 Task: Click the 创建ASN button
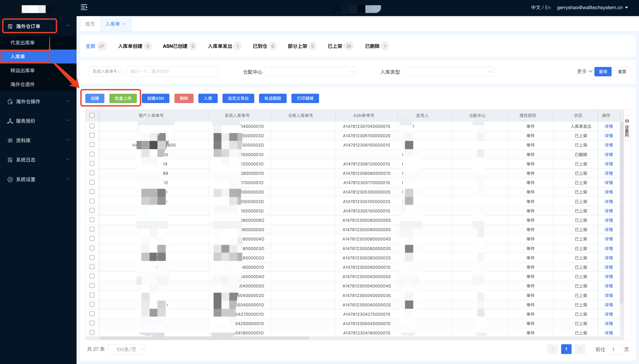tap(156, 98)
